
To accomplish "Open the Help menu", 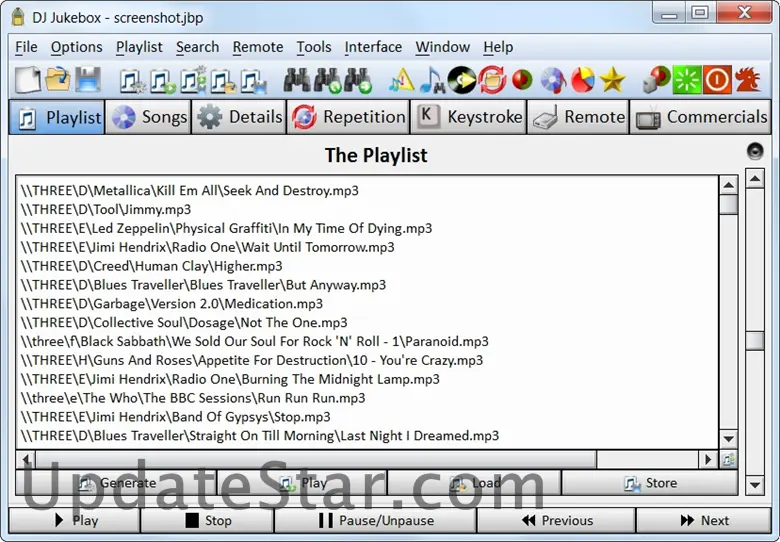I will 498,47.
